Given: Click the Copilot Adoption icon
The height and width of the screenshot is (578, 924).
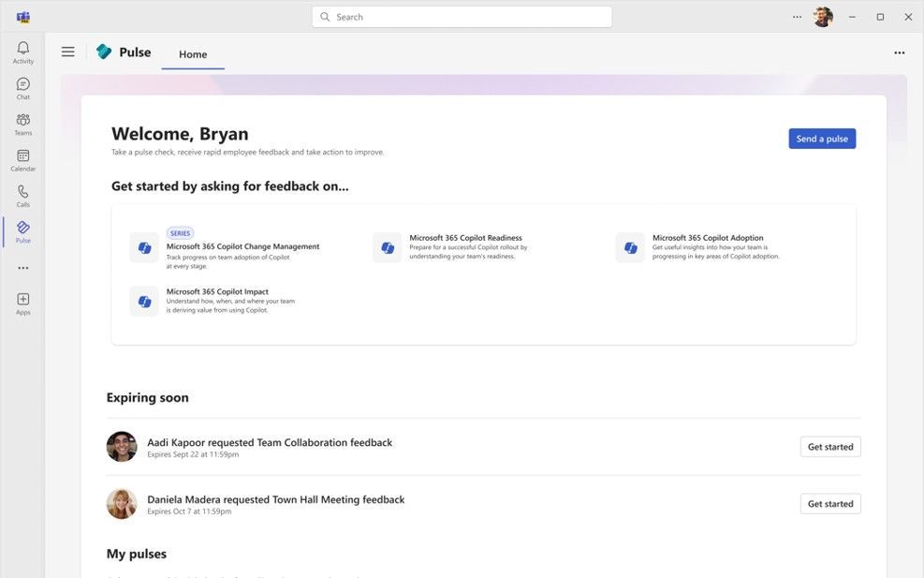Looking at the screenshot, I should (631, 247).
